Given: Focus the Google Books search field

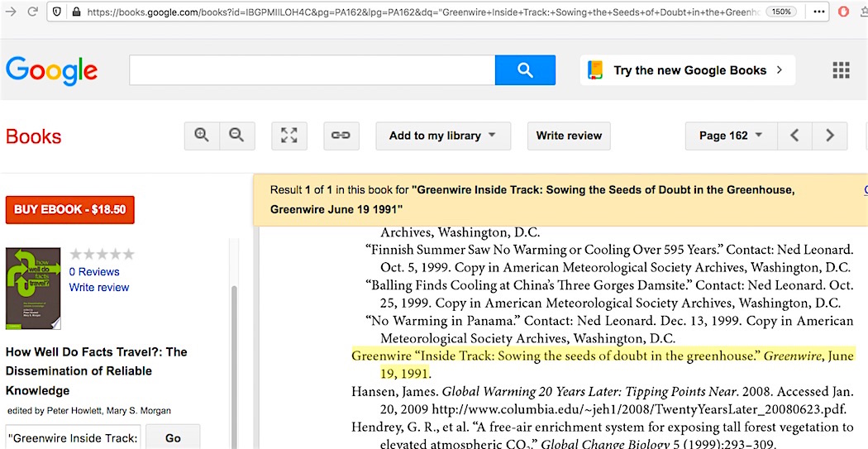Looking at the screenshot, I should [x=312, y=70].
